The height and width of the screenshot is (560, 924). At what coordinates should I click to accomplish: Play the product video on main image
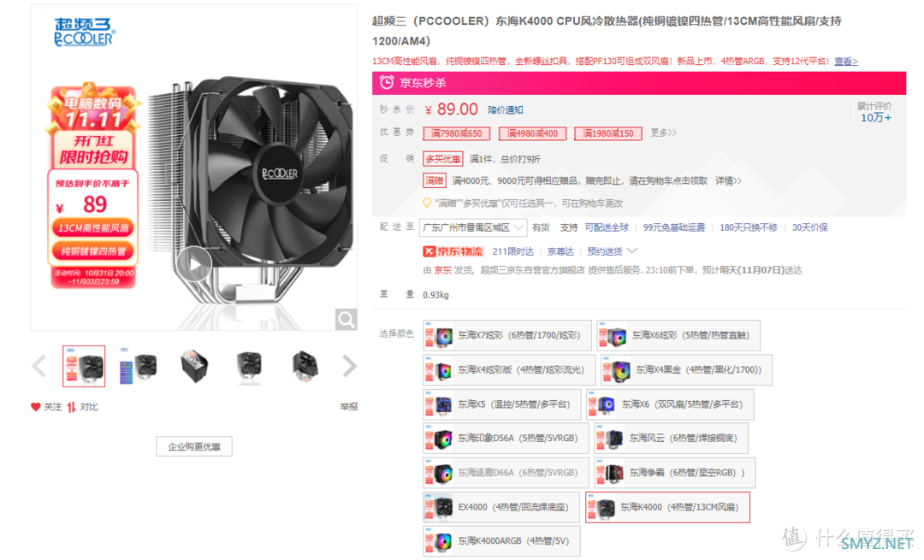(x=194, y=265)
